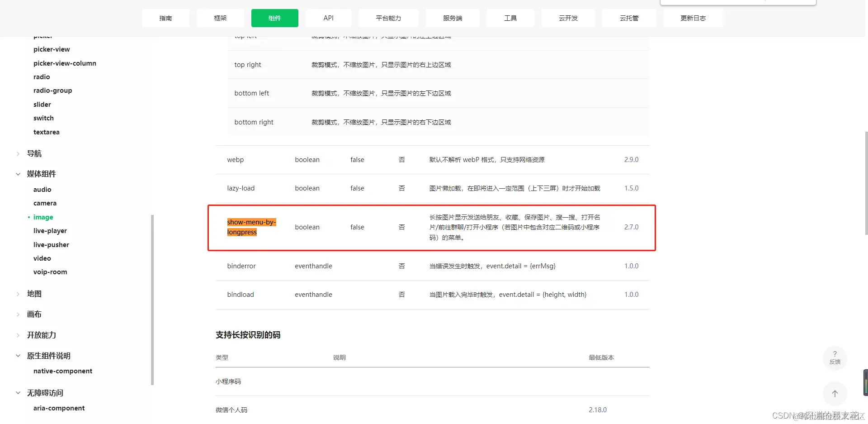This screenshot has width=868, height=424.
Task: Collapse the 原生组件说明 sidebar section
Action: [48, 356]
